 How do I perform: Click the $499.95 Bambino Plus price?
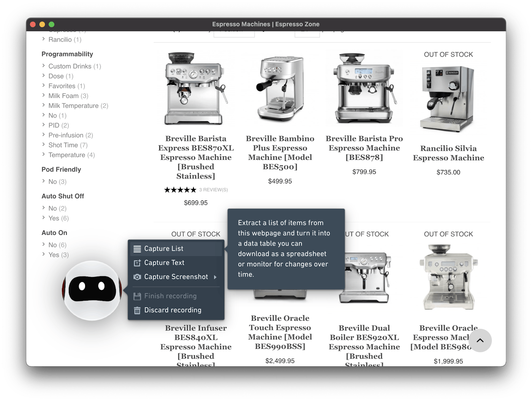(x=280, y=181)
